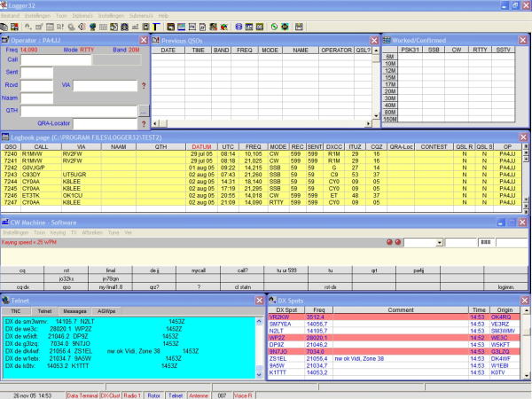Click the Logger32 application icon in title bar
Image resolution: width=532 pixels, height=399 pixels.
[x=5, y=4]
